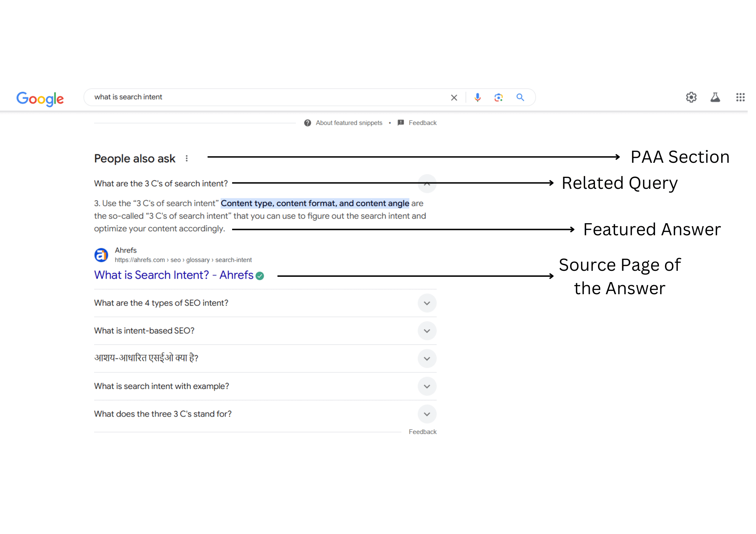This screenshot has height=534, width=756.
Task: Click highlighted 'Content type, content format, and content angle'
Action: 315,203
